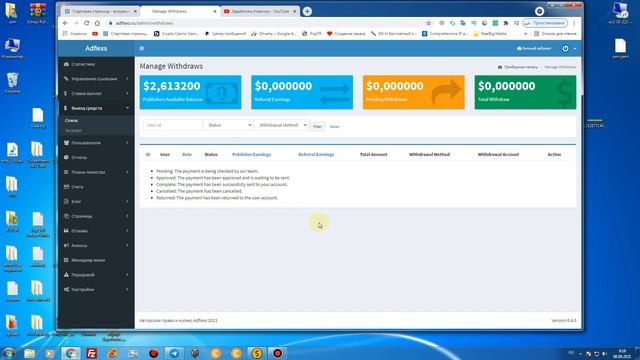The width and height of the screenshot is (640, 360).
Task: Switch to the YouTube browser tab
Action: [260, 11]
